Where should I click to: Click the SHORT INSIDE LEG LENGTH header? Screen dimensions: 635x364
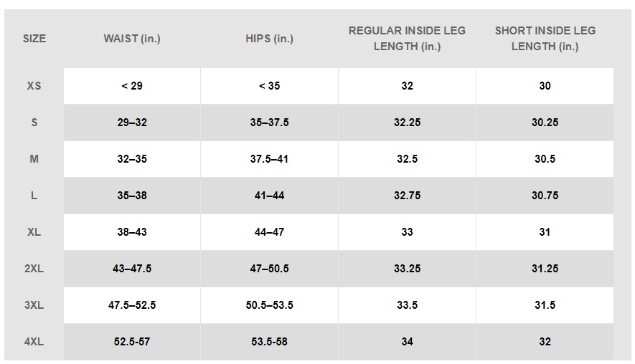545,39
